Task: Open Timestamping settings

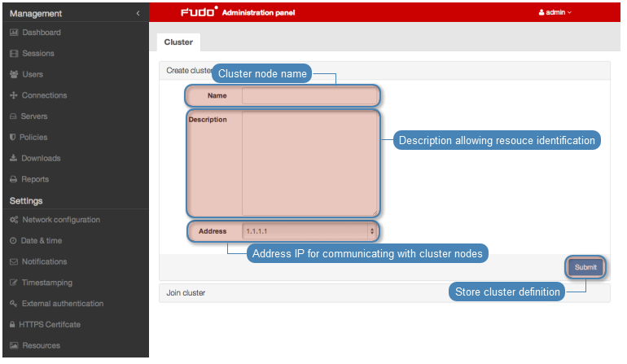Action: (x=47, y=283)
